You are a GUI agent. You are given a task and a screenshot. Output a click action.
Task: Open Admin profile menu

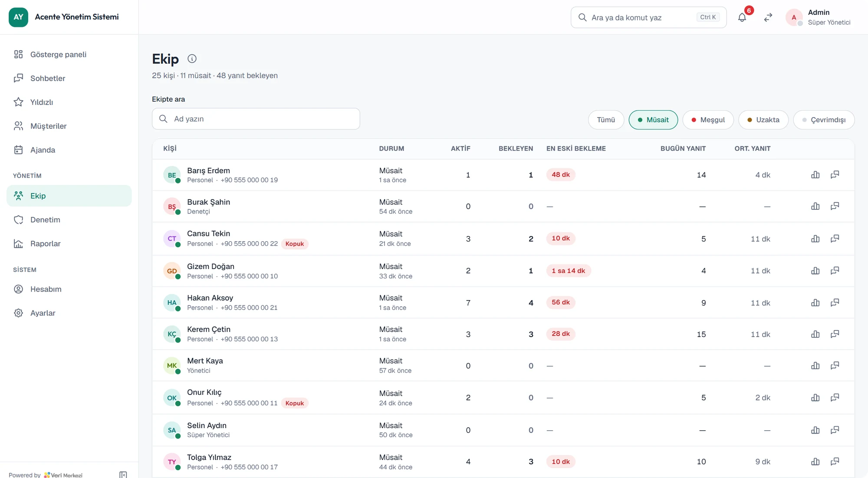tap(818, 17)
